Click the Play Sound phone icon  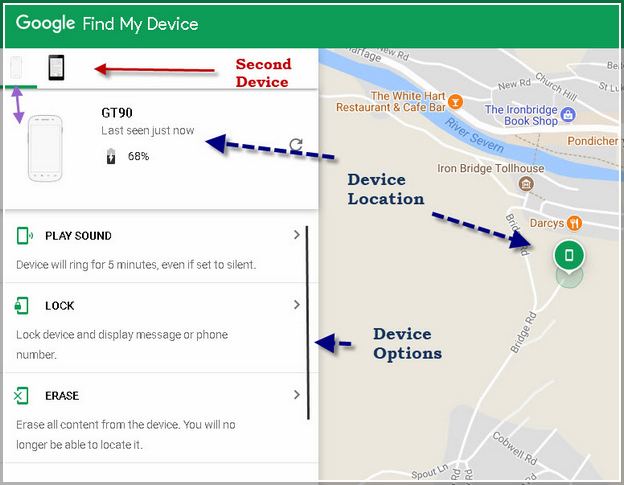(x=24, y=236)
